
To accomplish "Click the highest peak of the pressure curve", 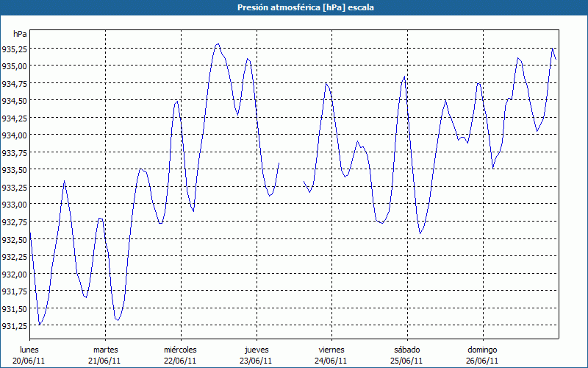I will 217,44.
